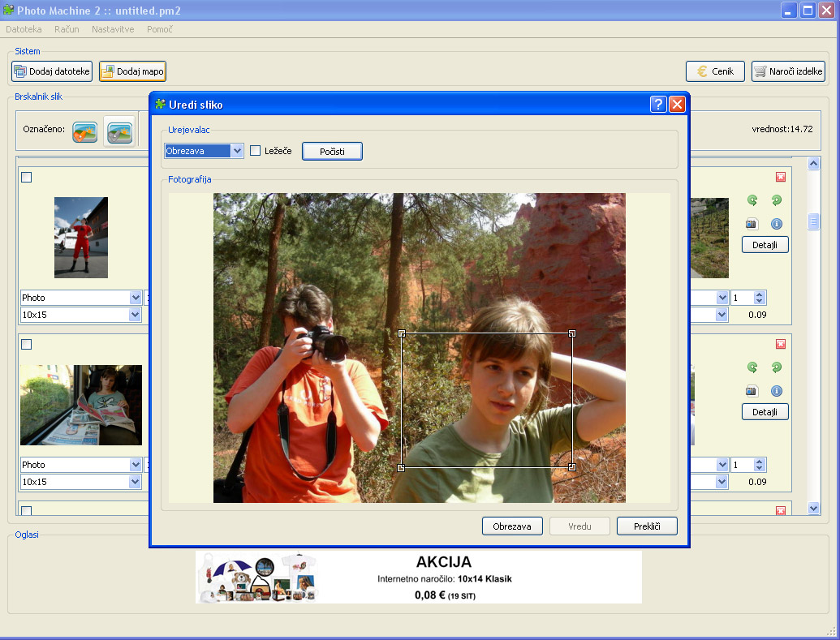
Task: Open the Nastavitve menu
Action: [113, 29]
